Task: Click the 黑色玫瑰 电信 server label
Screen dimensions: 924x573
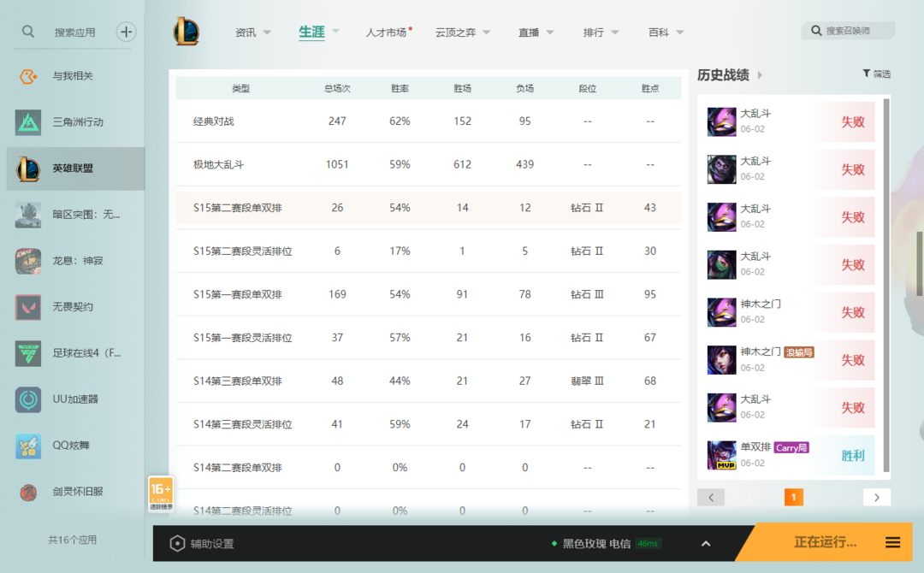Action: (596, 544)
